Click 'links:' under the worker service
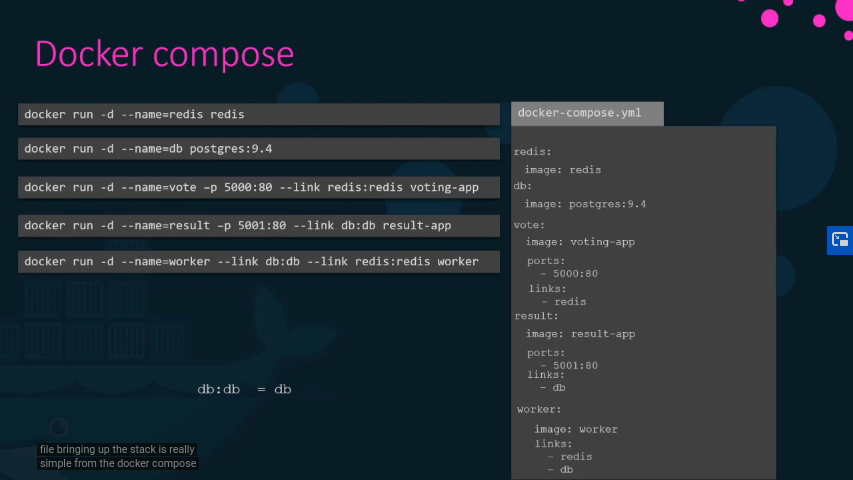Screen dimensions: 853x480 [553, 444]
